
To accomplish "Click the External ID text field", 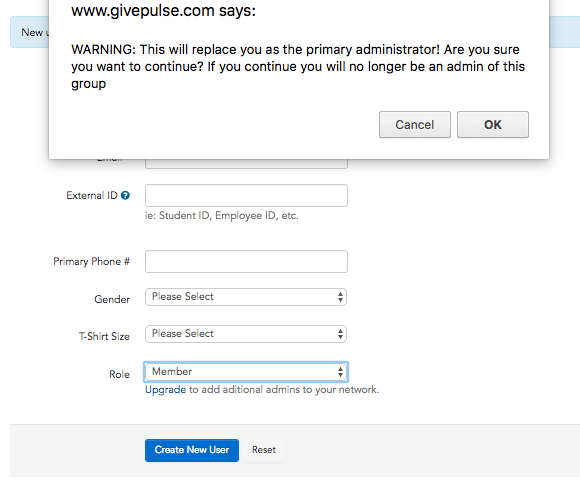I will tap(246, 195).
